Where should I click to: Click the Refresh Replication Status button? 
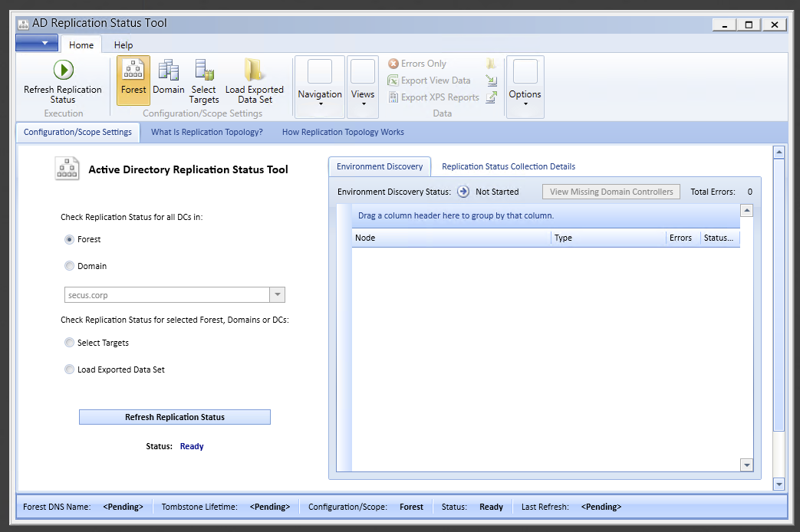pyautogui.click(x=174, y=416)
